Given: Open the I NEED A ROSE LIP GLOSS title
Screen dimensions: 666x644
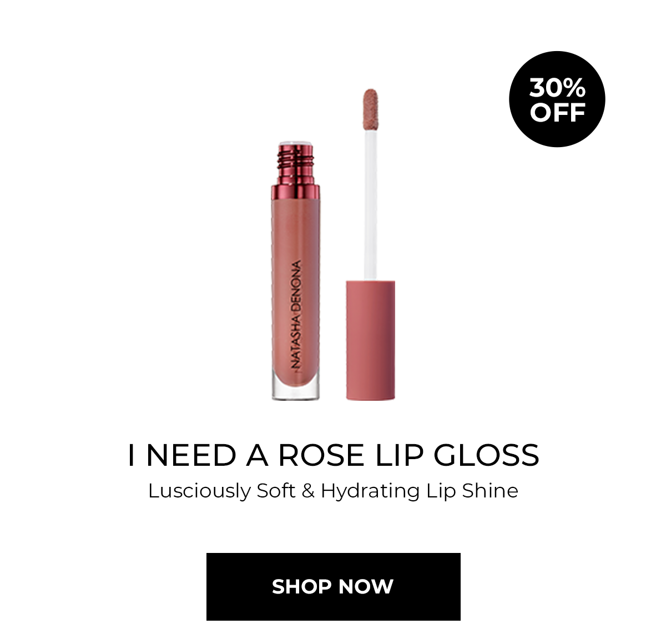Looking at the screenshot, I should click(333, 455).
